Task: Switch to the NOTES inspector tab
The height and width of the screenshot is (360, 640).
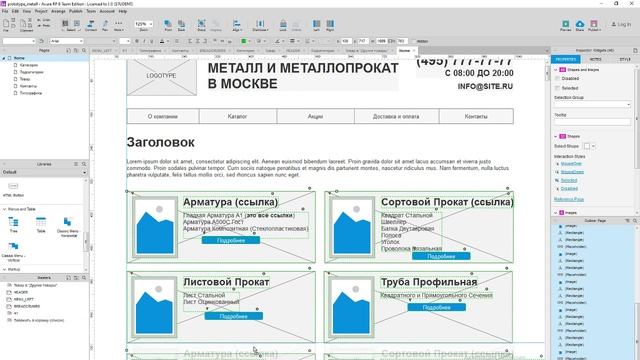Action: [595, 60]
